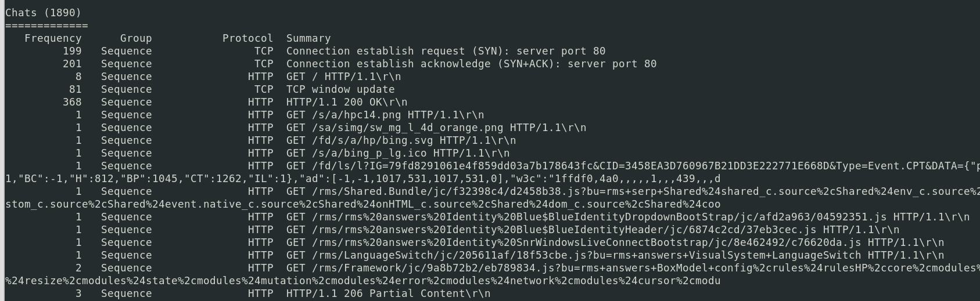980x301 pixels.
Task: Click the Group column header
Action: pyautogui.click(x=136, y=38)
